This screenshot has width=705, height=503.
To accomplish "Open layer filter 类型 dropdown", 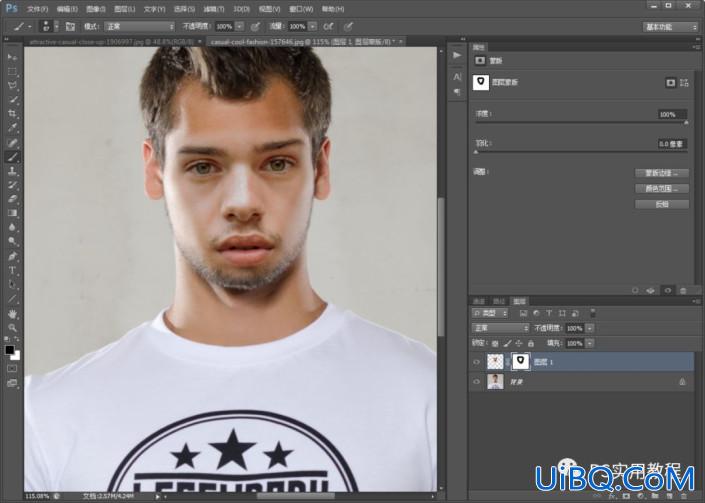I will [490, 313].
